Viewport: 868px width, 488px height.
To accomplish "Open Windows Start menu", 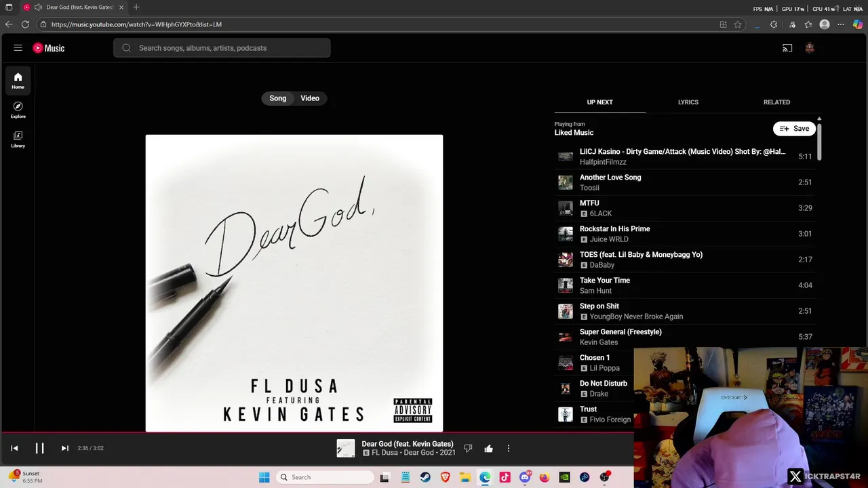I will click(264, 477).
